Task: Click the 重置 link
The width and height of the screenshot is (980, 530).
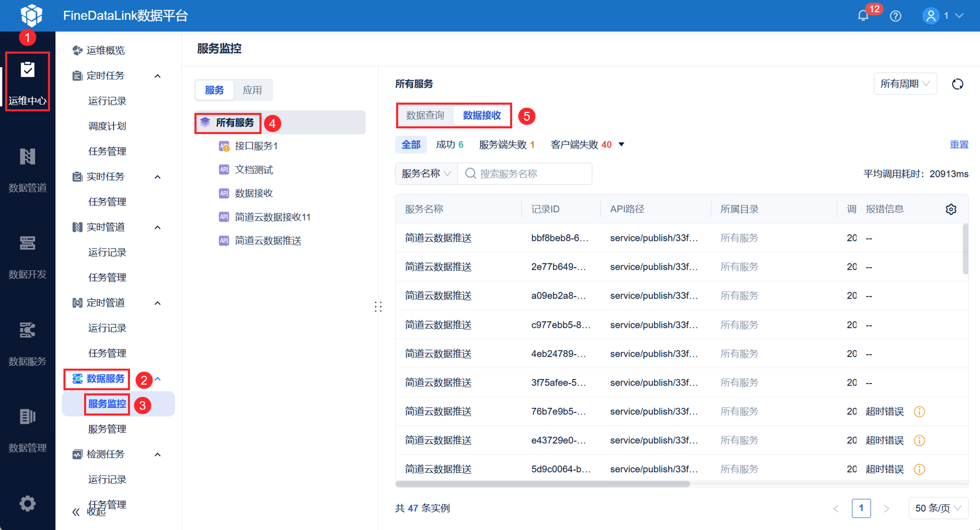Action: (x=959, y=145)
